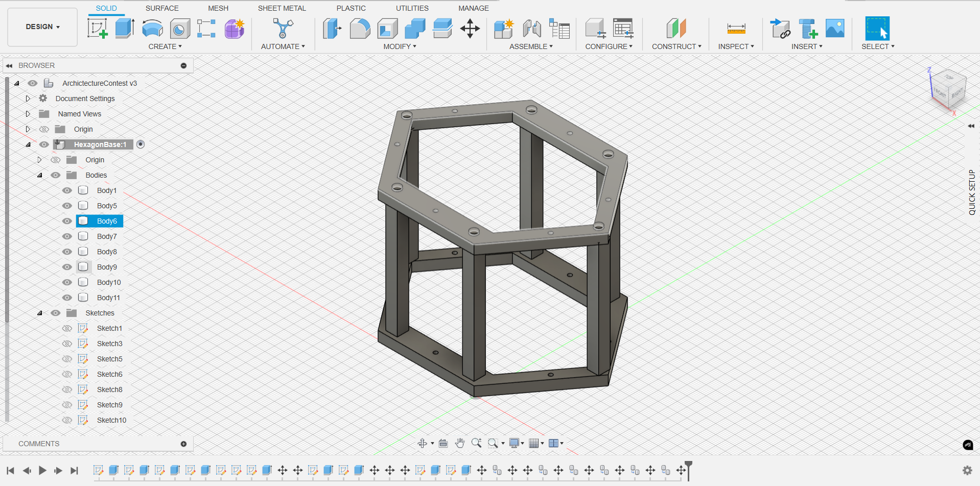Play the timeline history

[42, 470]
